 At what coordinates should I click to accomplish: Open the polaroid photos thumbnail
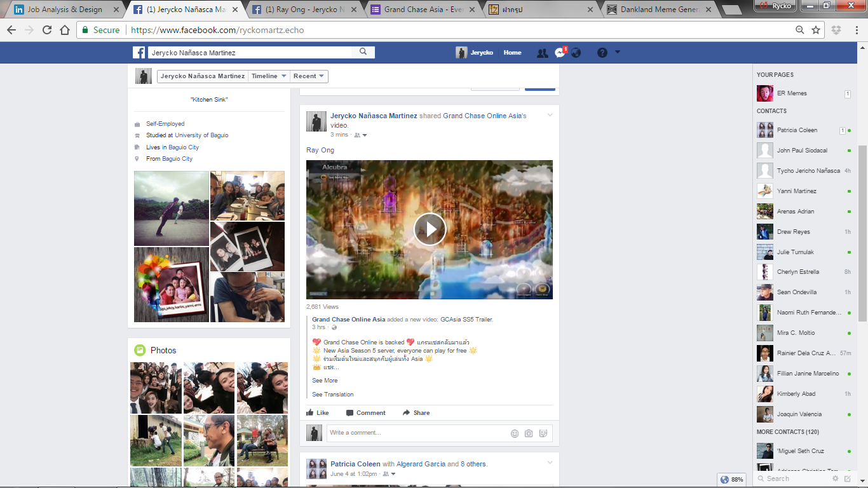pyautogui.click(x=247, y=246)
